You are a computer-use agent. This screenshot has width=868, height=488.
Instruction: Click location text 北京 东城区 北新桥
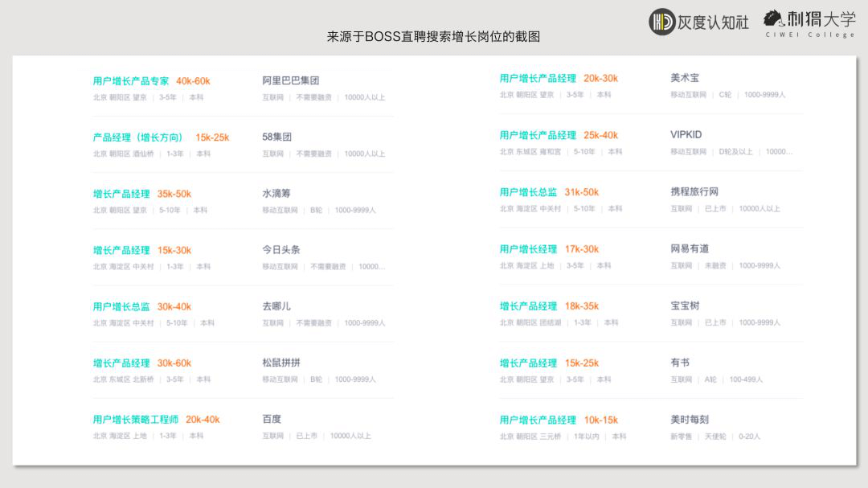point(124,380)
